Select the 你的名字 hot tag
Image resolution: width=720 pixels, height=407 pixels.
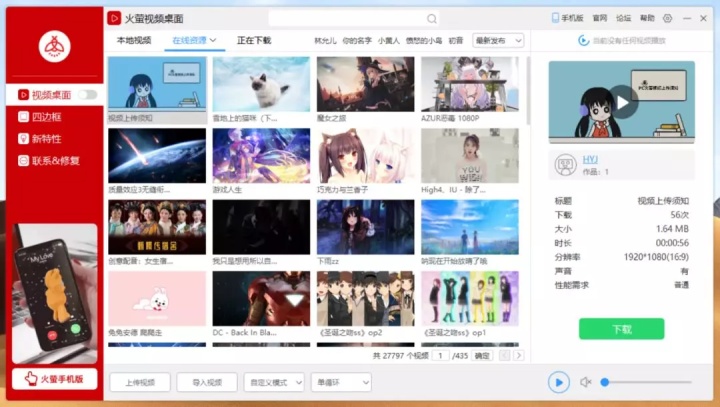pyautogui.click(x=357, y=41)
